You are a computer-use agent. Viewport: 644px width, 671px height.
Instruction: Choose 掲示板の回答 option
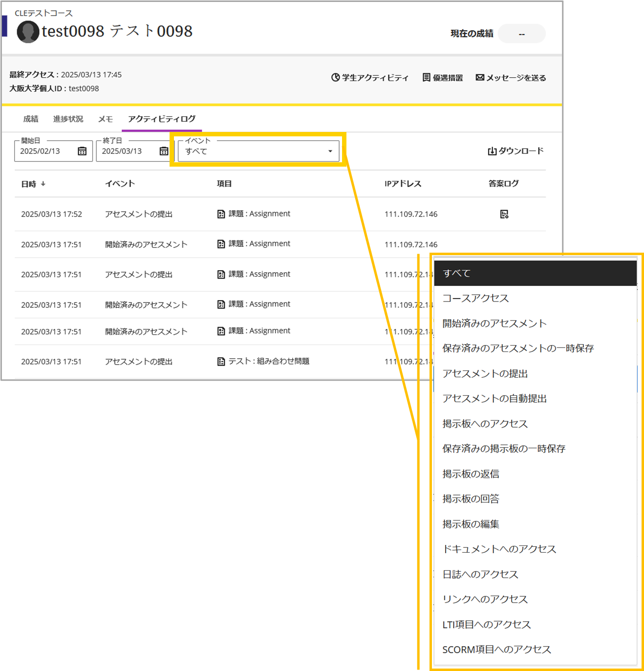pos(536,499)
